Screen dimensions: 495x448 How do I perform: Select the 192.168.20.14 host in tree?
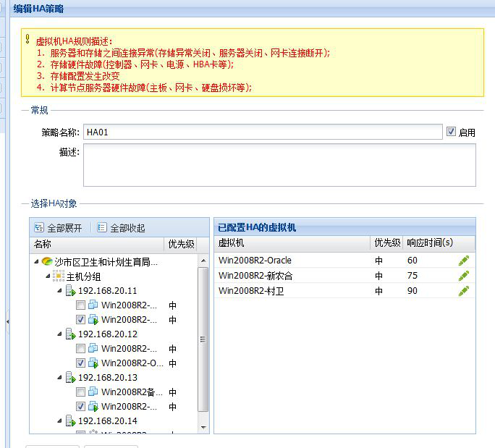tap(107, 421)
